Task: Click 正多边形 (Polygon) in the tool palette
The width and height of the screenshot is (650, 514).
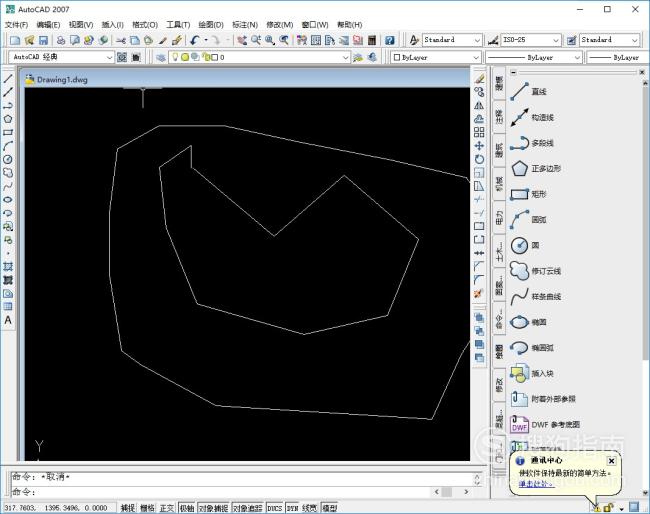Action: 536,169
